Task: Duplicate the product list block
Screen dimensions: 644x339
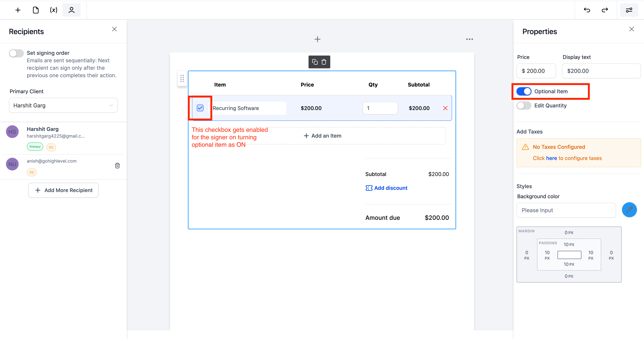Action: 315,62
